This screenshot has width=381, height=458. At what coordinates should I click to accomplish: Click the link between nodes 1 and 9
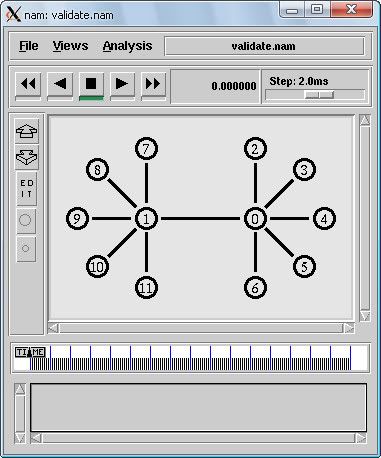tap(112, 219)
